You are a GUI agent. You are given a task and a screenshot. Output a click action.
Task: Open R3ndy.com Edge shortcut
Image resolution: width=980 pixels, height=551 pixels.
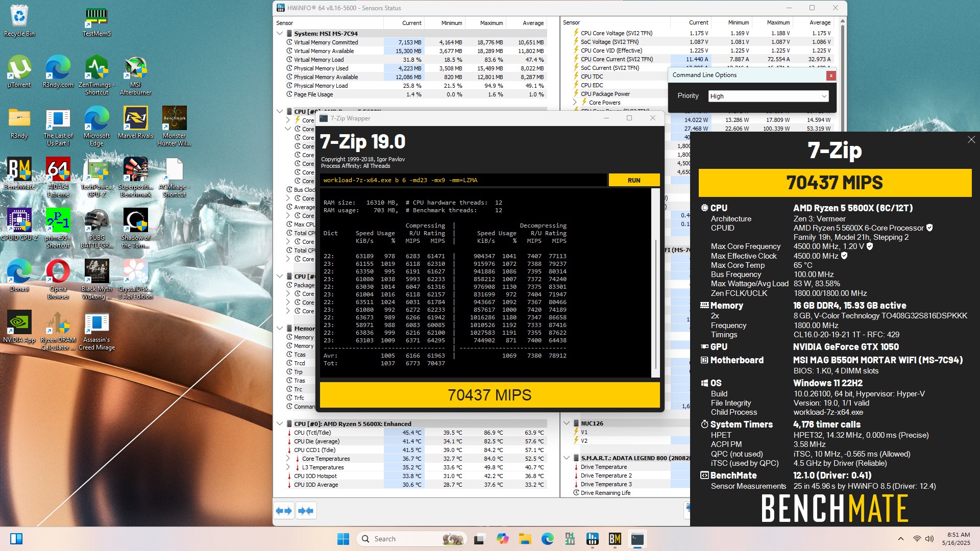(x=58, y=71)
